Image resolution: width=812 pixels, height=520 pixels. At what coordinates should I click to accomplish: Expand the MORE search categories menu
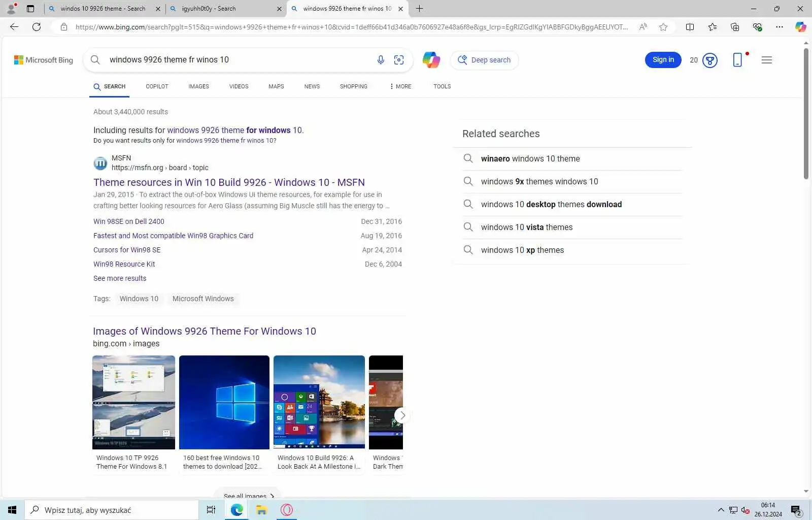[x=400, y=86]
